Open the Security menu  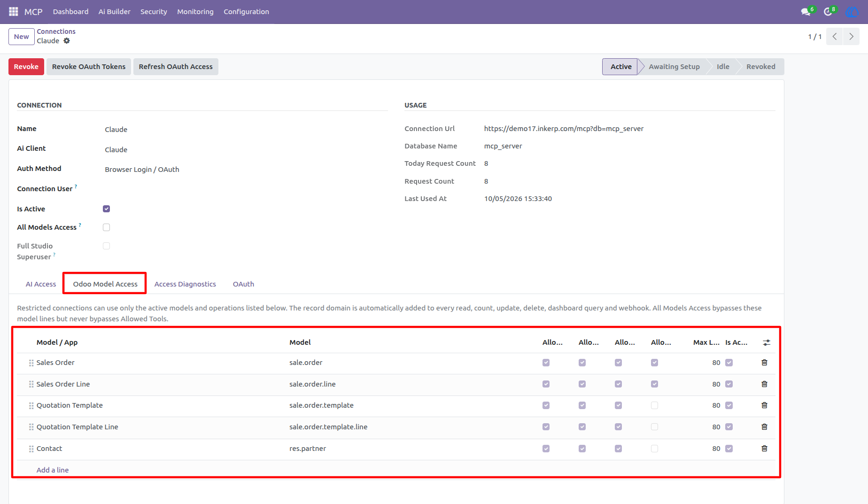[154, 12]
